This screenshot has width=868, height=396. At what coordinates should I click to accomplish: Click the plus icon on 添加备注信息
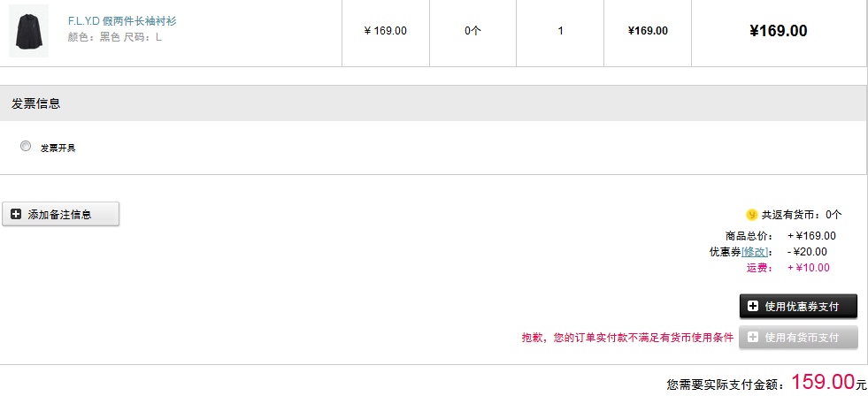click(x=16, y=215)
